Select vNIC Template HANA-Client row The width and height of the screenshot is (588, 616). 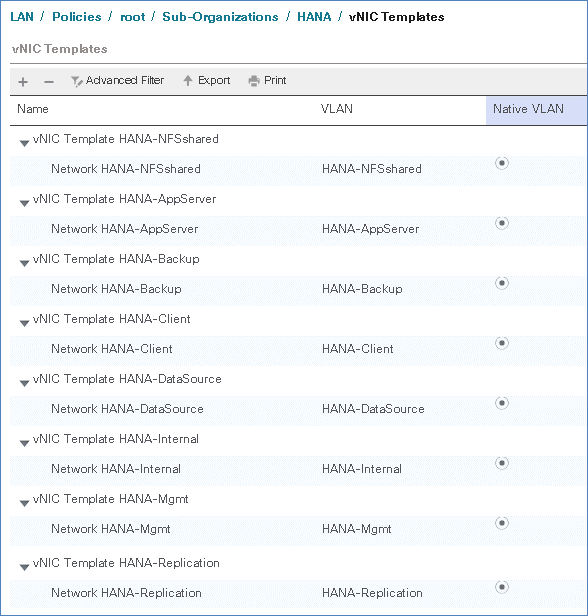299,319
